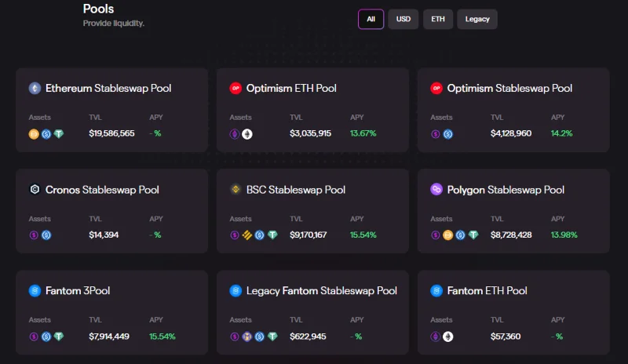This screenshot has width=628, height=364.
Task: Click the TVL value $14,394
Action: tap(104, 235)
